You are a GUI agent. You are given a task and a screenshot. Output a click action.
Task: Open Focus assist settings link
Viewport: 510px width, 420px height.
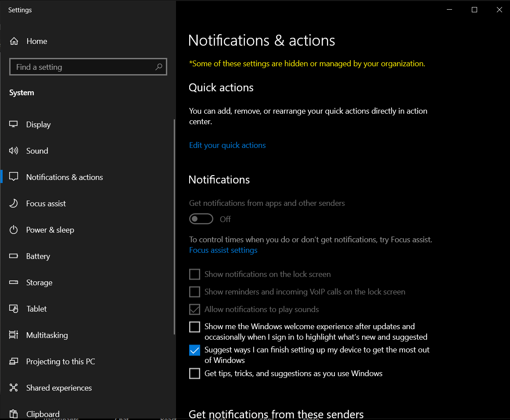point(223,250)
